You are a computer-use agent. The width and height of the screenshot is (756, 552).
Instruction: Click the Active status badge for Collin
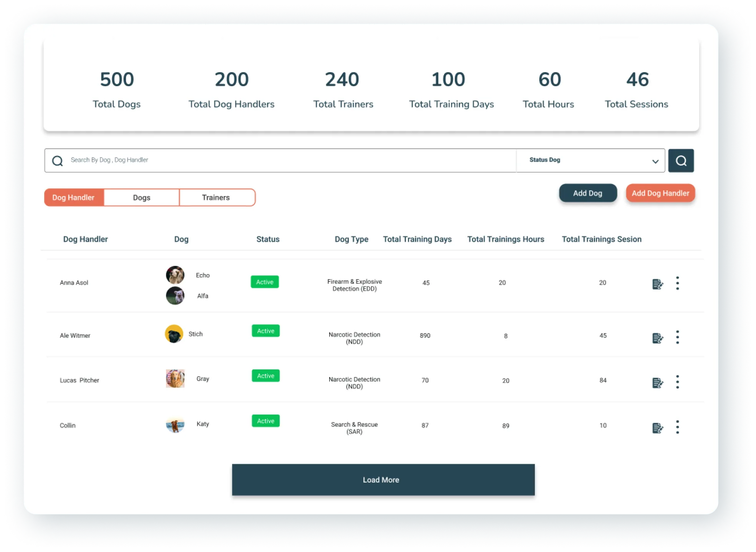(265, 421)
